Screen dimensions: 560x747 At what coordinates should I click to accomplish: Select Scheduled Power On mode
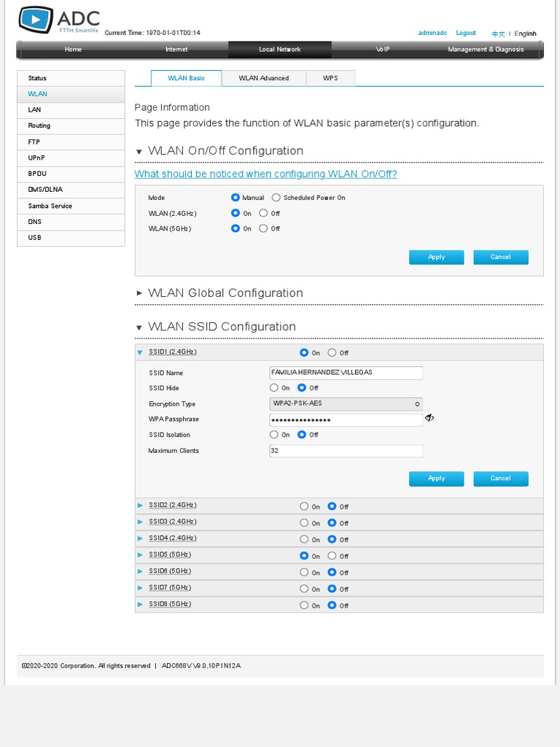(276, 198)
